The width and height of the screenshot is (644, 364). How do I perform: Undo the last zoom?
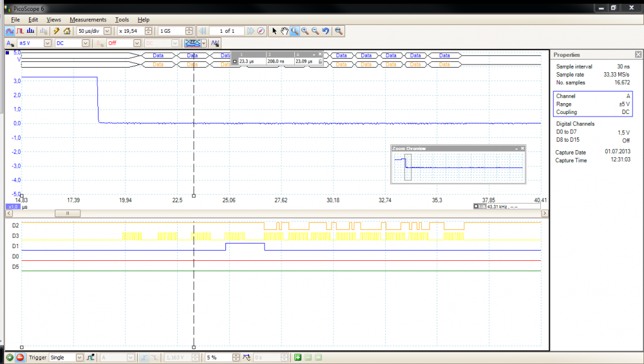click(x=326, y=31)
